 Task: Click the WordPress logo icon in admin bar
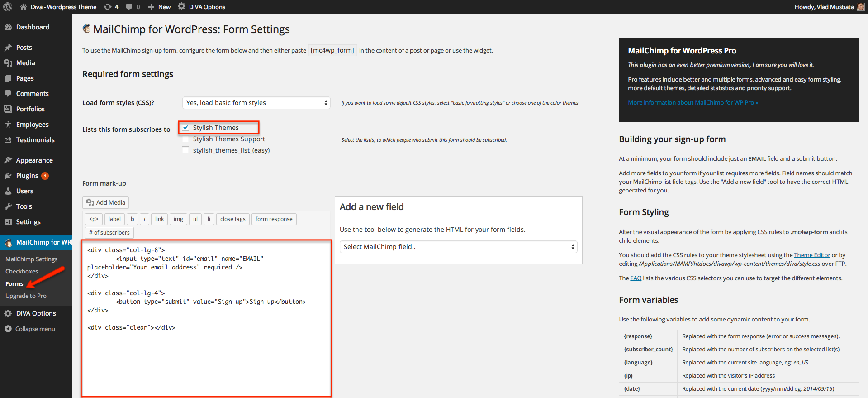pos(8,7)
